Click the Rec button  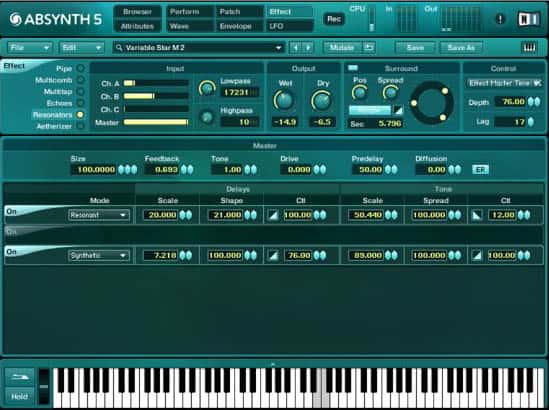coord(334,19)
